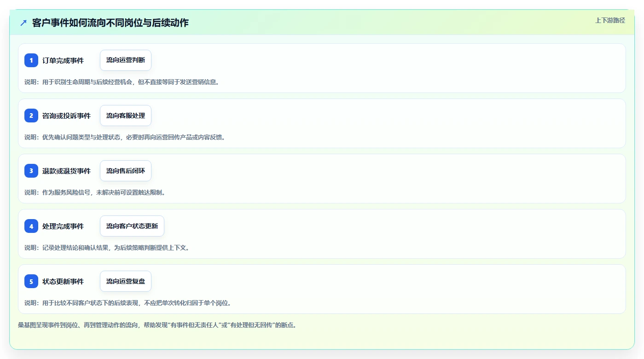The height and width of the screenshot is (359, 644).
Task: Click the step 1 number badge
Action: tap(31, 60)
